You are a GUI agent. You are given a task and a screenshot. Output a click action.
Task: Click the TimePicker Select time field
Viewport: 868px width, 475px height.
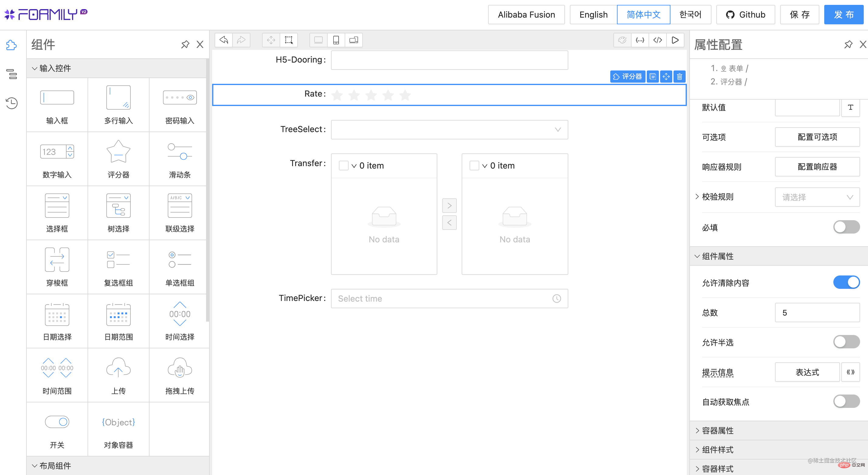449,299
